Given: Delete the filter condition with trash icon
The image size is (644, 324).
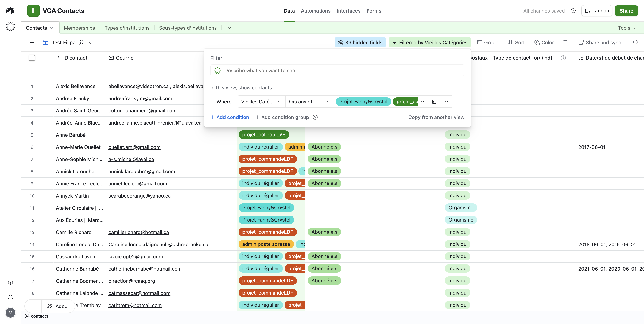Looking at the screenshot, I should pos(434,102).
